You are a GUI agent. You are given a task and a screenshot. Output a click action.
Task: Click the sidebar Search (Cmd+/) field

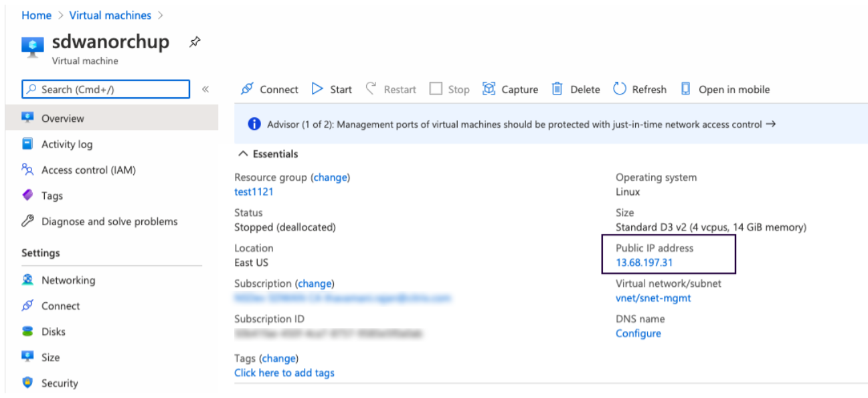point(106,89)
